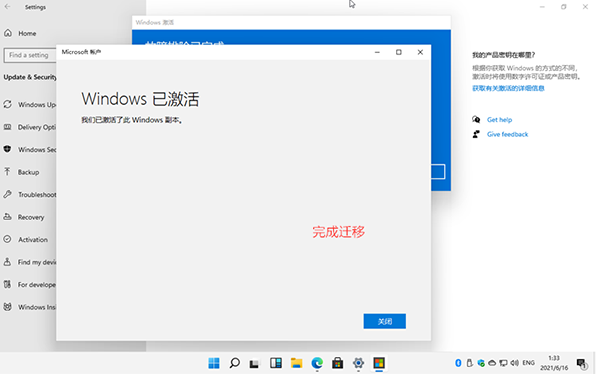Select Backup in the sidebar
This screenshot has width=596, height=378.
[29, 172]
